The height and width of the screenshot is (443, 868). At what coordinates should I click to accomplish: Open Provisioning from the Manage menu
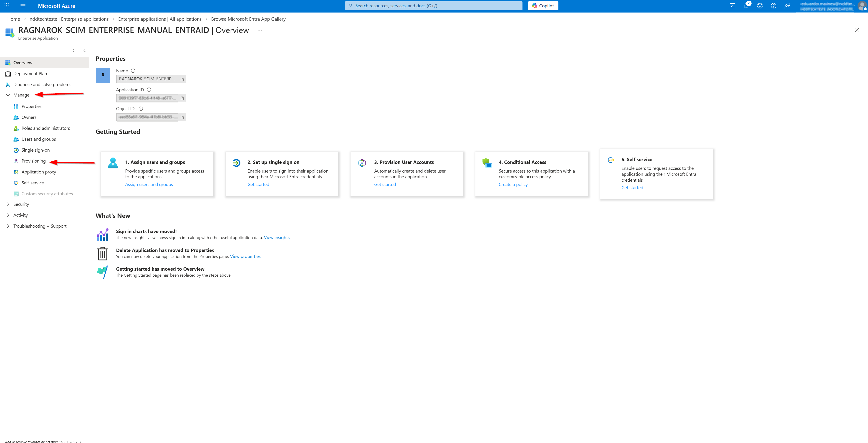coord(33,161)
